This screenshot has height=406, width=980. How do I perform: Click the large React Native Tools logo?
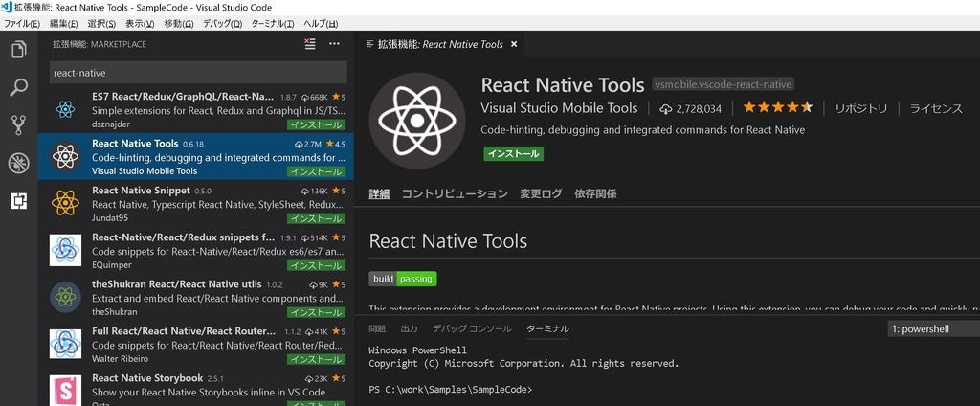click(x=417, y=121)
